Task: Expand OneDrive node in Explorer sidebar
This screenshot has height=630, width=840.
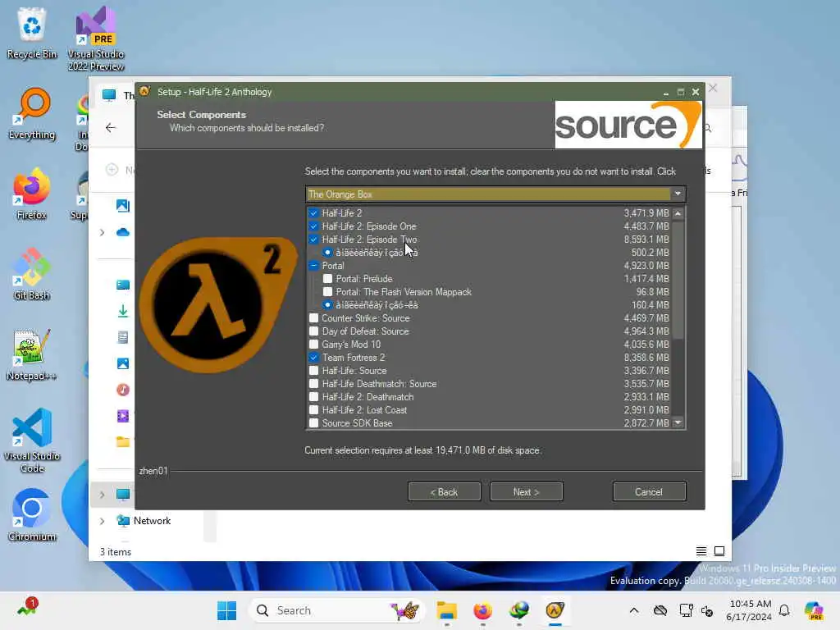Action: (x=102, y=232)
